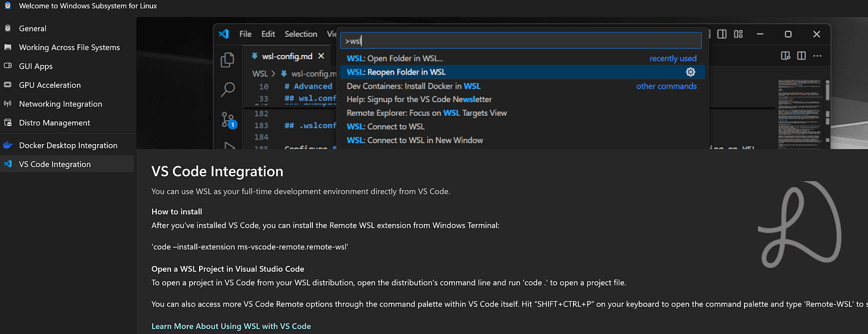The height and width of the screenshot is (334, 868).
Task: Click the 'VS Code Integration' heading
Action: (218, 172)
